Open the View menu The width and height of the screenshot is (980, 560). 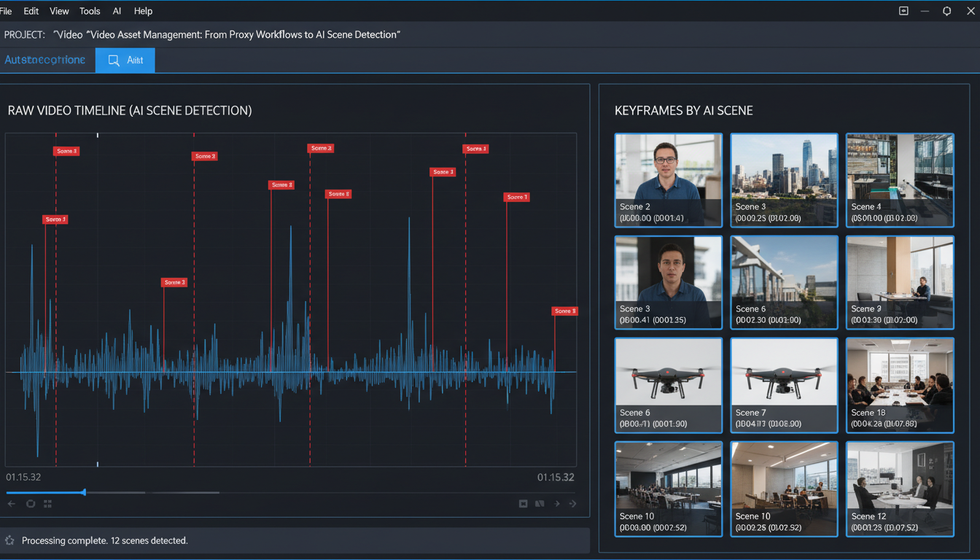(59, 11)
